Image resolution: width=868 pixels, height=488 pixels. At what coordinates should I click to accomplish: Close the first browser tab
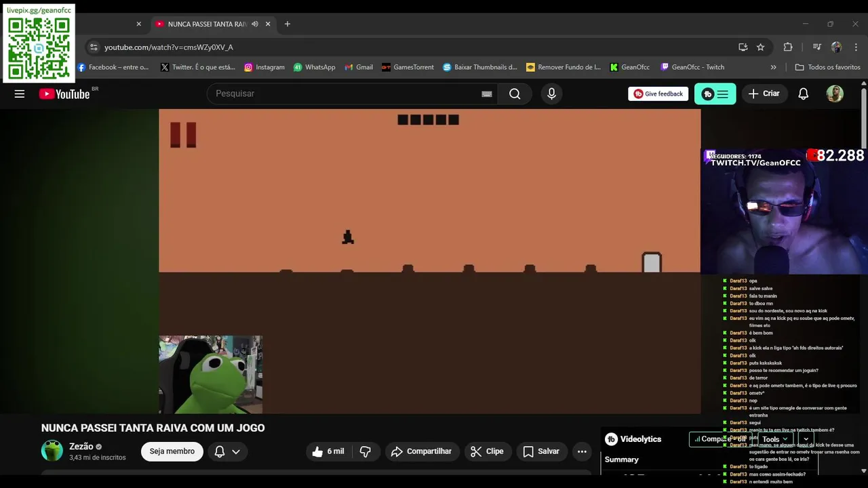(139, 24)
